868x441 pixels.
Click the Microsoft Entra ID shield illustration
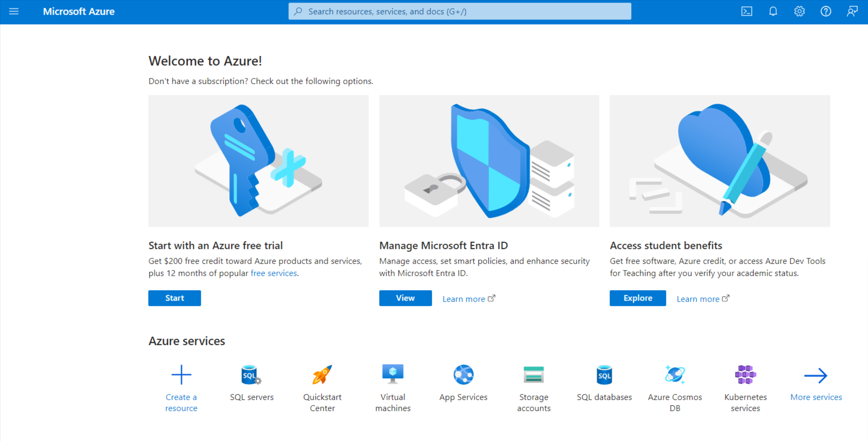[x=489, y=161]
